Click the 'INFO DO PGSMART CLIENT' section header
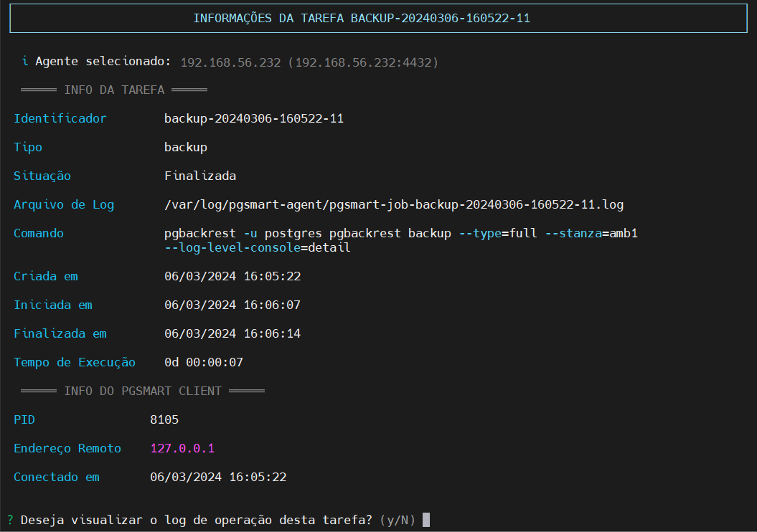This screenshot has width=757, height=532. pyautogui.click(x=143, y=391)
